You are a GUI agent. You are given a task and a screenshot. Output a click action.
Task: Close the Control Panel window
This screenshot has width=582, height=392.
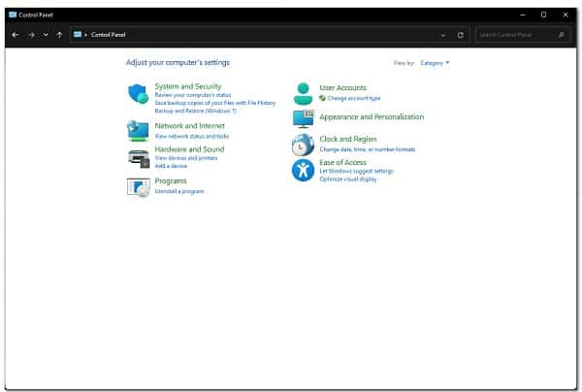pyautogui.click(x=566, y=15)
